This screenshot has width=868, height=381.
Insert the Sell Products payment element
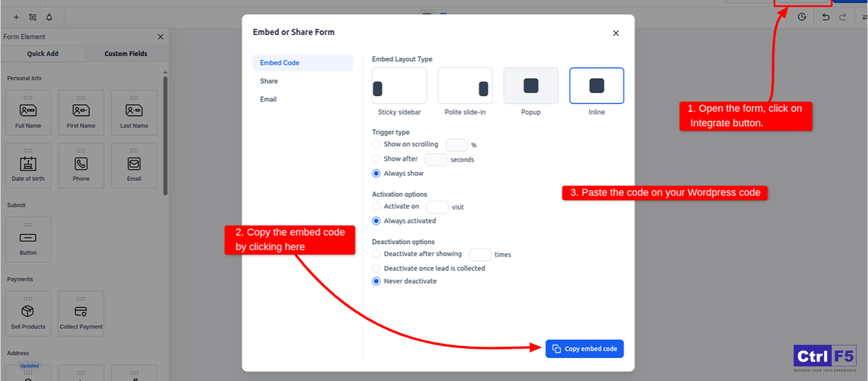[x=28, y=314]
